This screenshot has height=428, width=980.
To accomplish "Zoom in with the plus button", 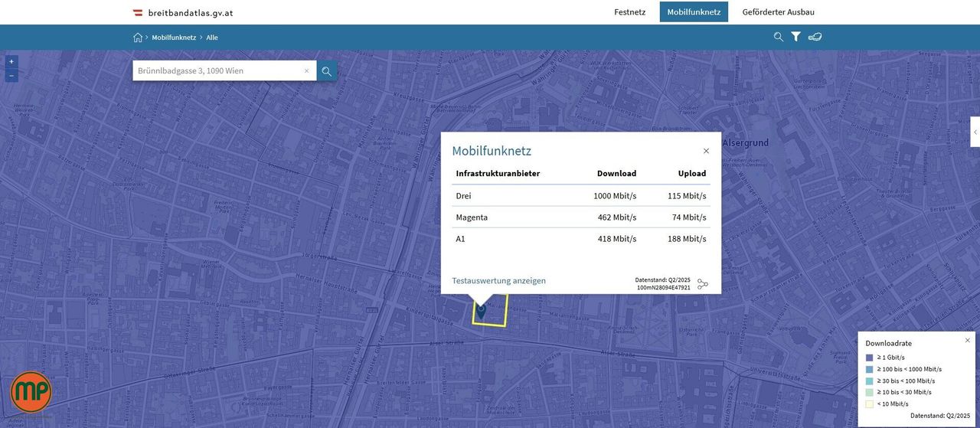I will coord(11,62).
